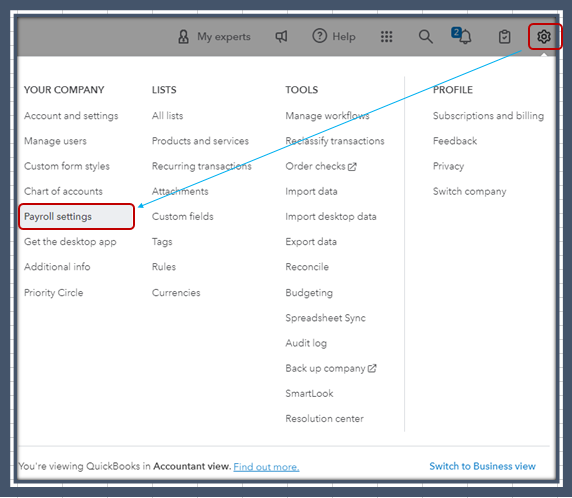Select Reconcile under Tools
The width and height of the screenshot is (572, 498).
pos(307,267)
